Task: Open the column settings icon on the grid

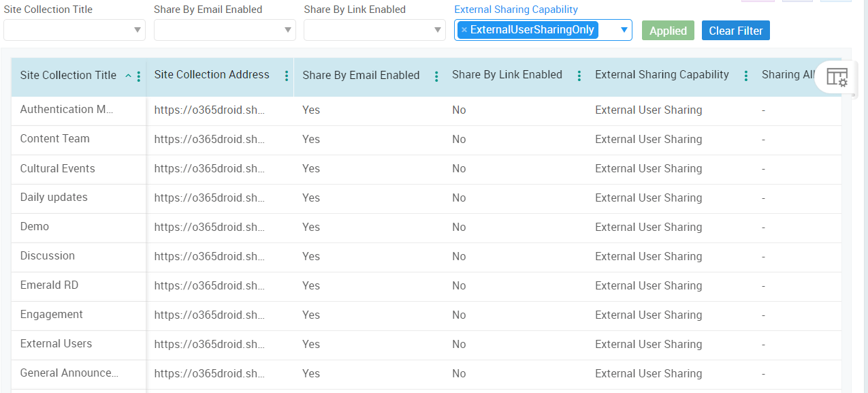Action: (836, 77)
